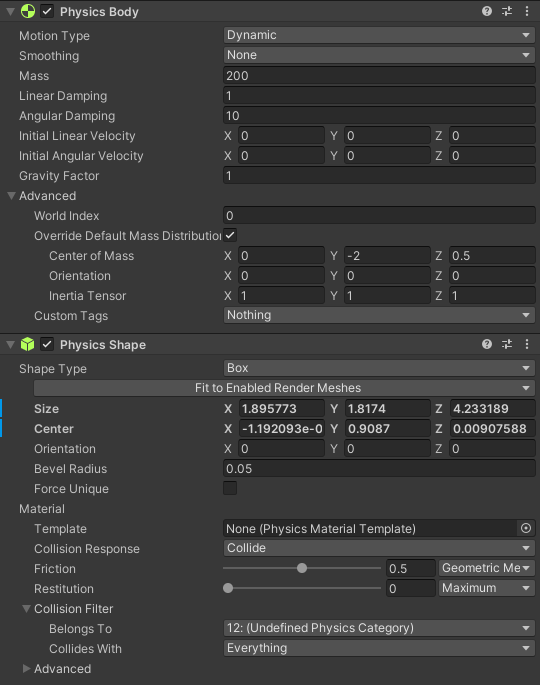Collapse the Collision Filter foldout
This screenshot has width=540, height=685.
pos(26,609)
